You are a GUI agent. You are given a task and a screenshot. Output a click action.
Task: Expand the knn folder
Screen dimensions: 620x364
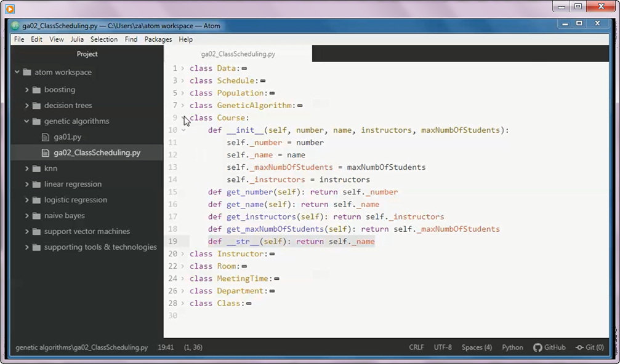pyautogui.click(x=27, y=168)
